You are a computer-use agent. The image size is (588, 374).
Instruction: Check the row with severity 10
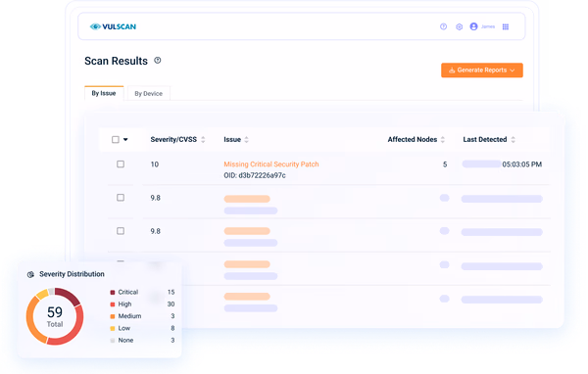pos(121,164)
